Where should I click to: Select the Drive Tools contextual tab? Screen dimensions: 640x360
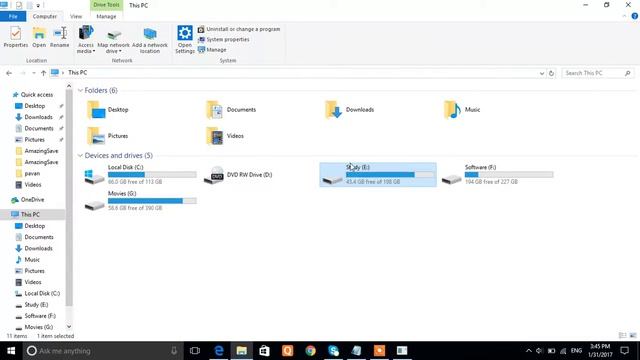click(106, 5)
